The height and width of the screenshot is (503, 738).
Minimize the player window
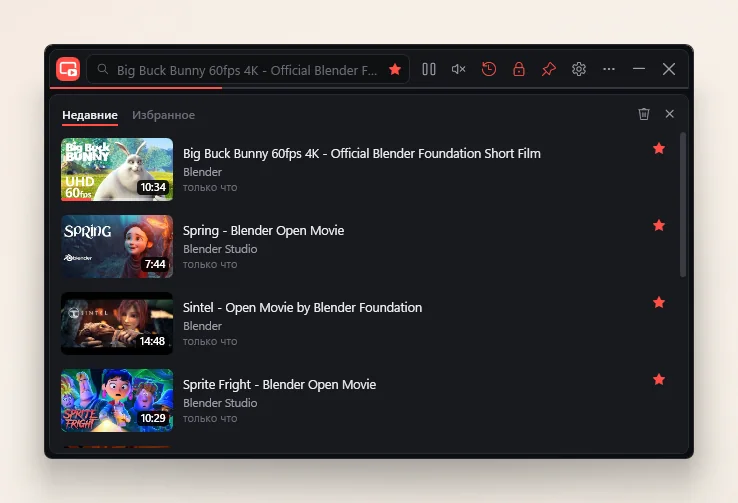pyautogui.click(x=639, y=69)
